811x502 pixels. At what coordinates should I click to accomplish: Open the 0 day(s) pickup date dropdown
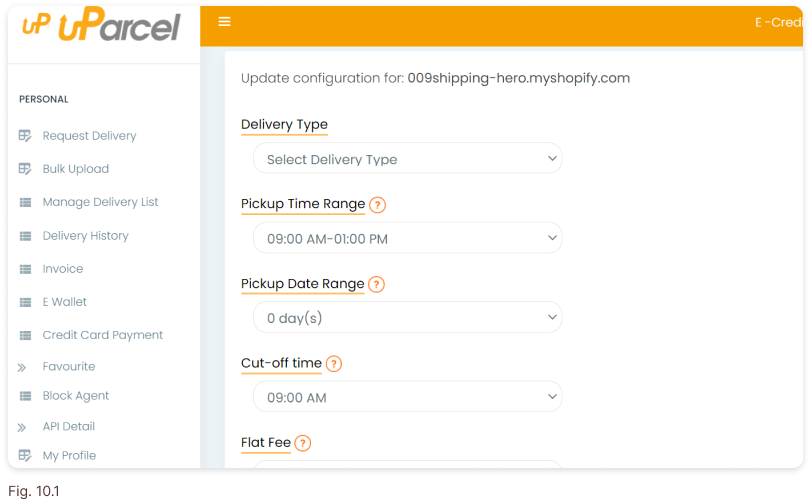[x=408, y=317]
